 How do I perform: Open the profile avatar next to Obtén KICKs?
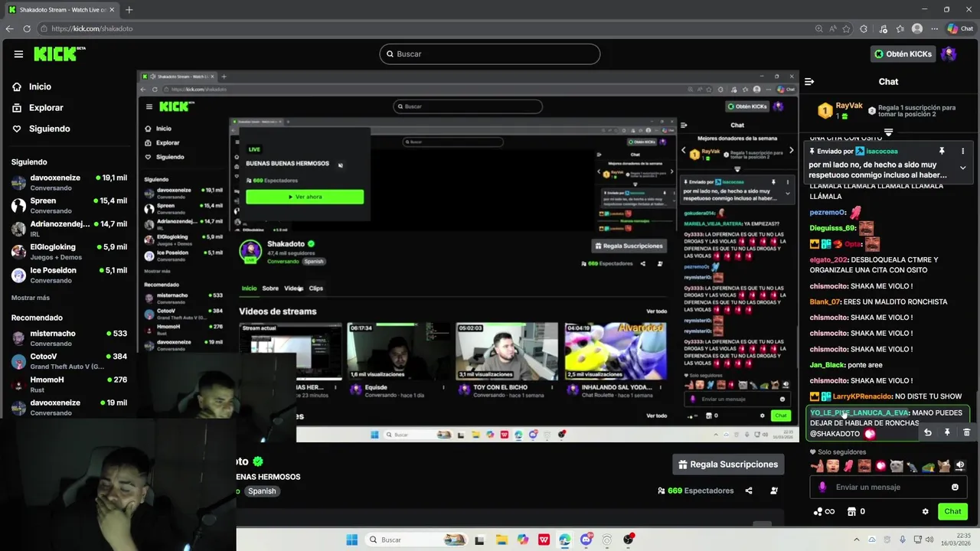[949, 54]
